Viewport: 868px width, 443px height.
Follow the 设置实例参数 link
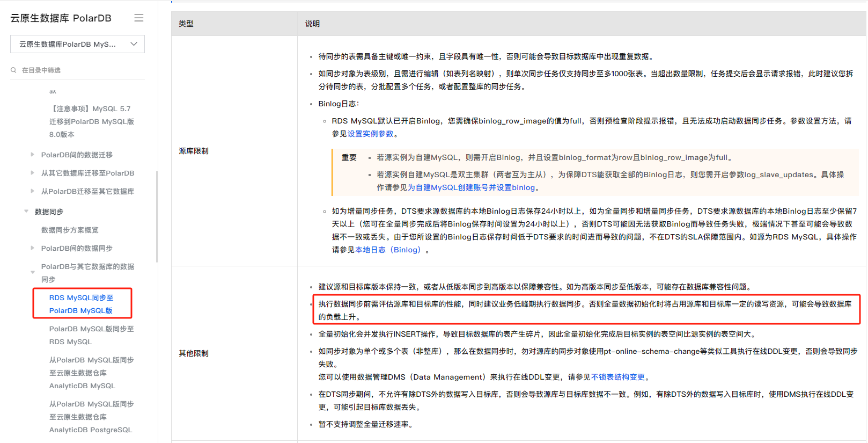tap(370, 134)
